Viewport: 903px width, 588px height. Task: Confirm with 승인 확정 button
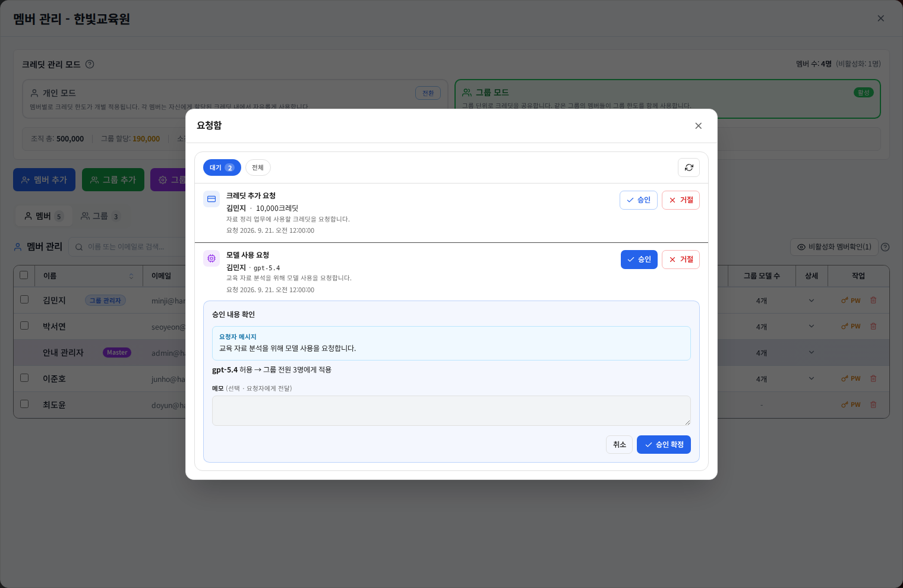pos(664,445)
